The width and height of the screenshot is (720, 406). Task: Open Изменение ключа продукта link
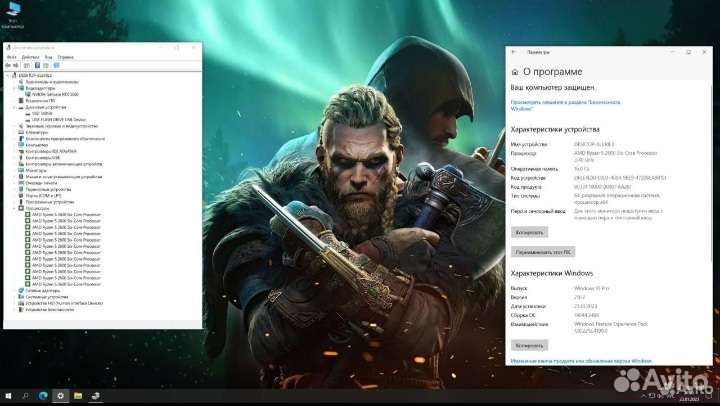(581, 361)
